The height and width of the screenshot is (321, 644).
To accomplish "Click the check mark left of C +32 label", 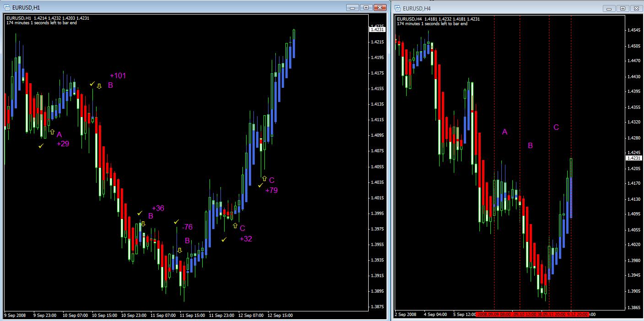I will (x=224, y=240).
